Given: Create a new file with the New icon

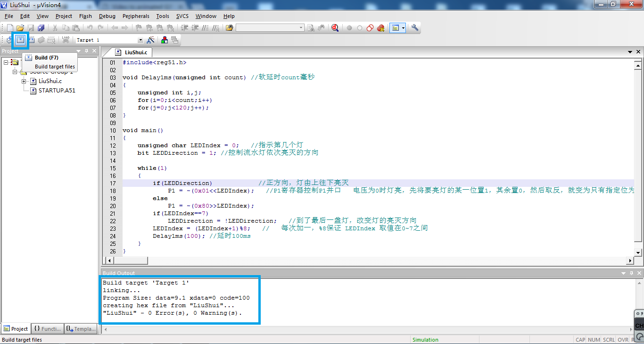Looking at the screenshot, I should (10, 28).
